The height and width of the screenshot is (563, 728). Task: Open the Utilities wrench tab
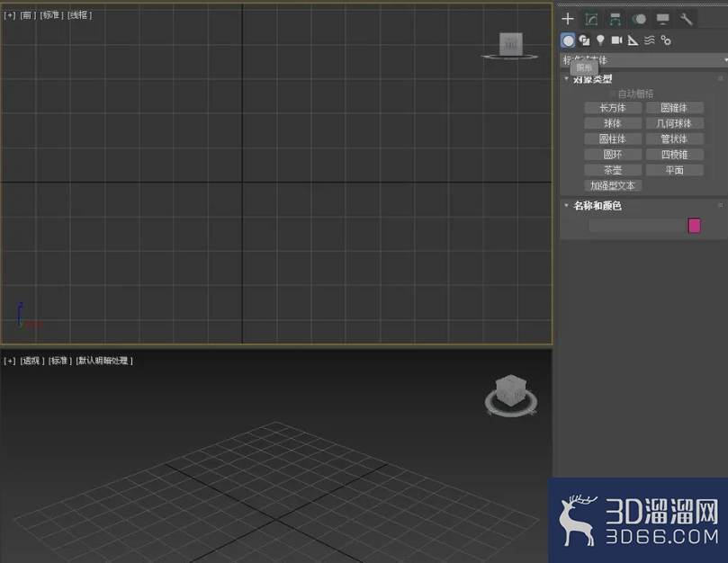tap(687, 19)
